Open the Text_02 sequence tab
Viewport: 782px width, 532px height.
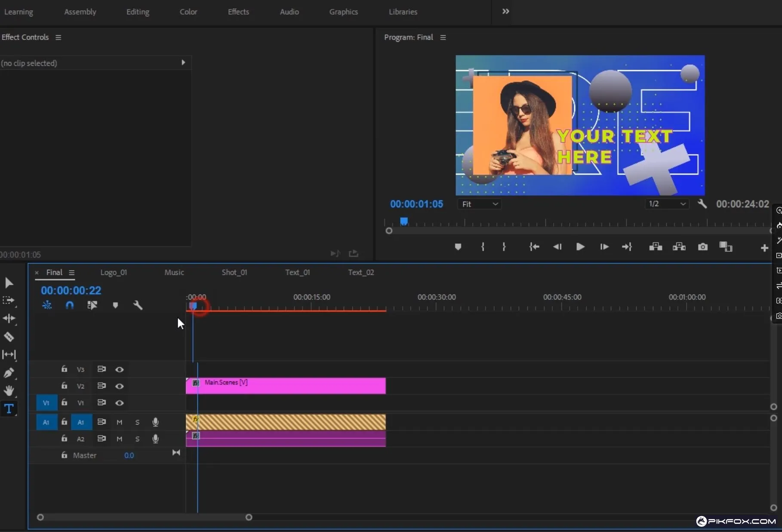pyautogui.click(x=361, y=273)
